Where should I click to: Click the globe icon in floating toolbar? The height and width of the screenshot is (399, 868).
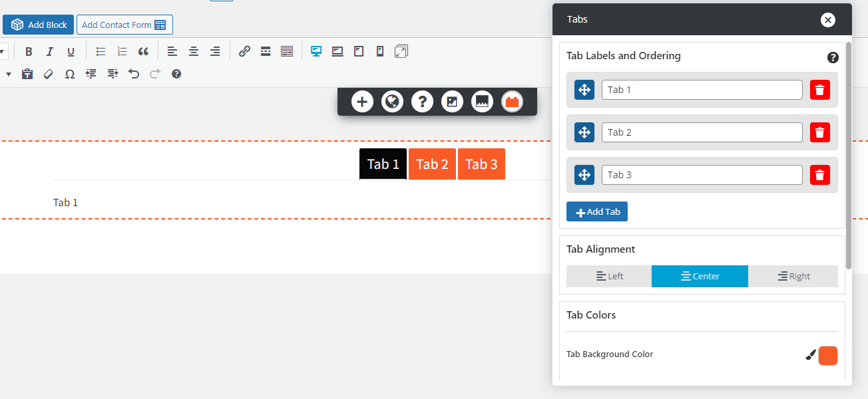pyautogui.click(x=392, y=102)
